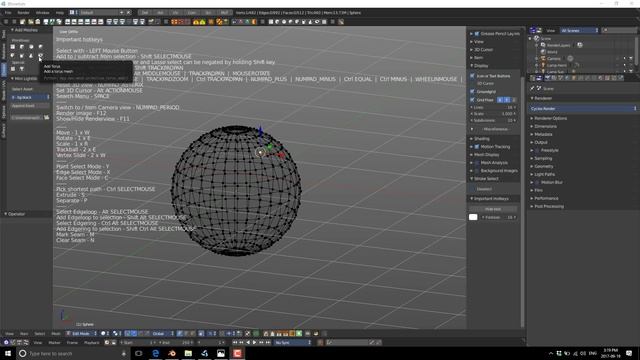Click the add screen layout plus icon
This screenshot has height=360, width=640.
[122, 13]
